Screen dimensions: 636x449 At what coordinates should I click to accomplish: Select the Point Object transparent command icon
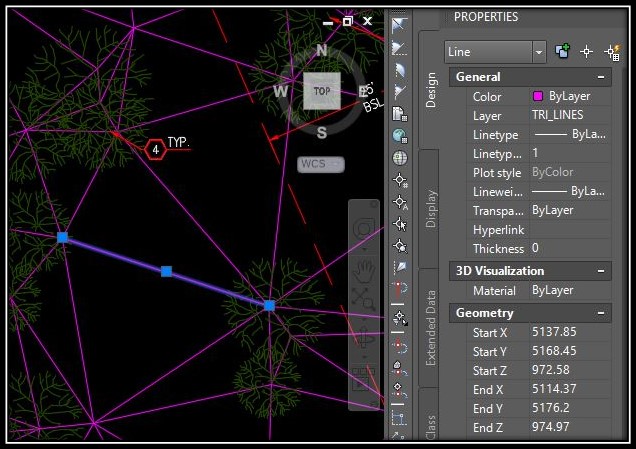pos(400,224)
